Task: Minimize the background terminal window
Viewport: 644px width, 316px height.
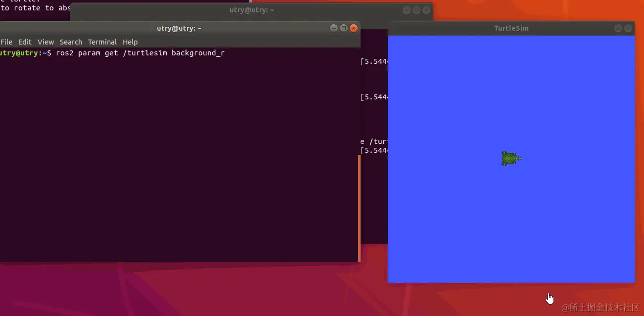Action: tap(407, 10)
